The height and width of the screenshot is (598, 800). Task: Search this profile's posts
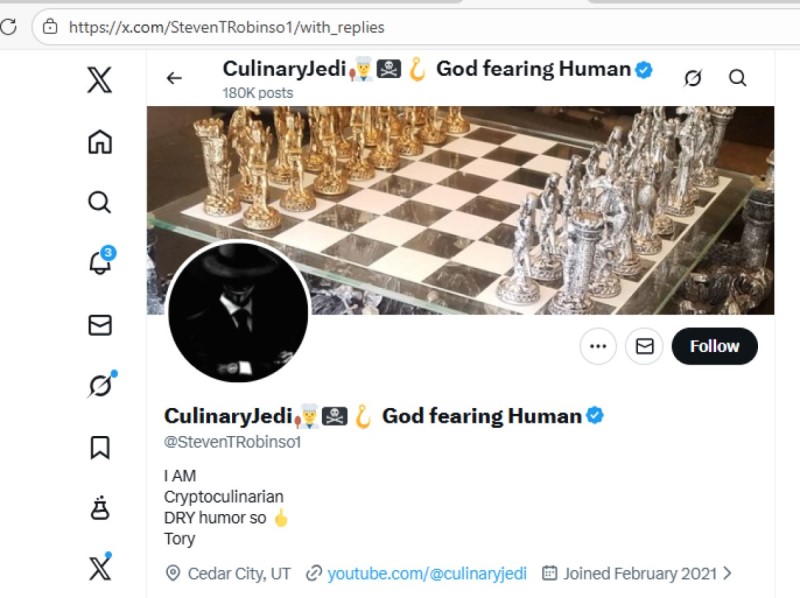pos(737,78)
